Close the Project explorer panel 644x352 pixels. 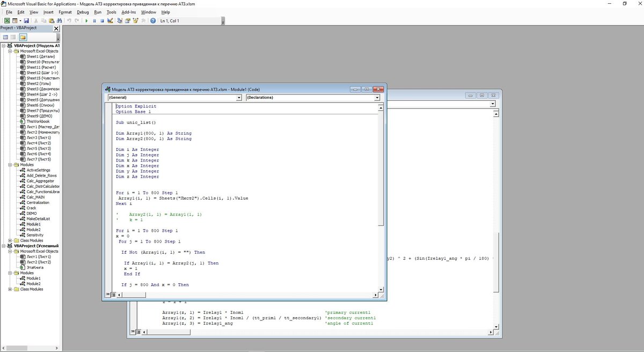pos(56,28)
